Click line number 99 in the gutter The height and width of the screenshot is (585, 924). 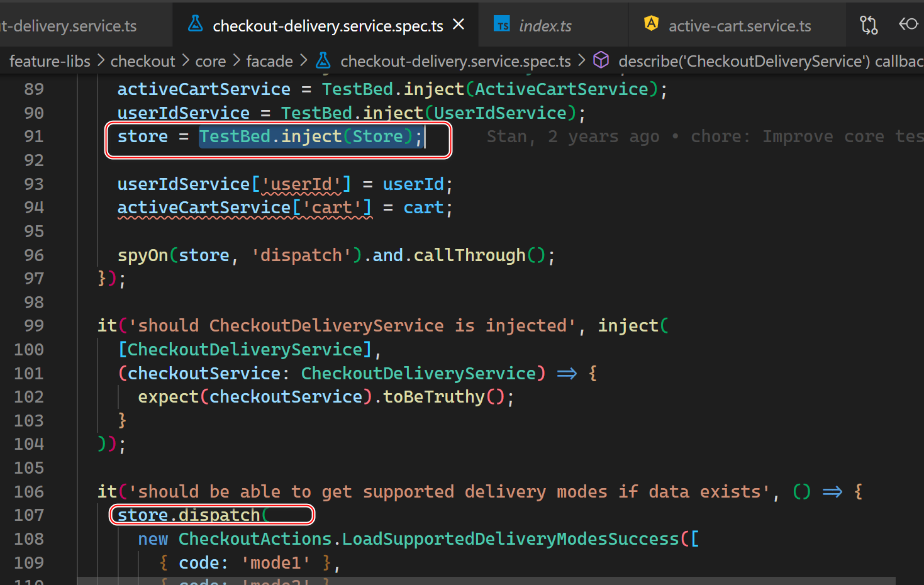click(x=34, y=326)
